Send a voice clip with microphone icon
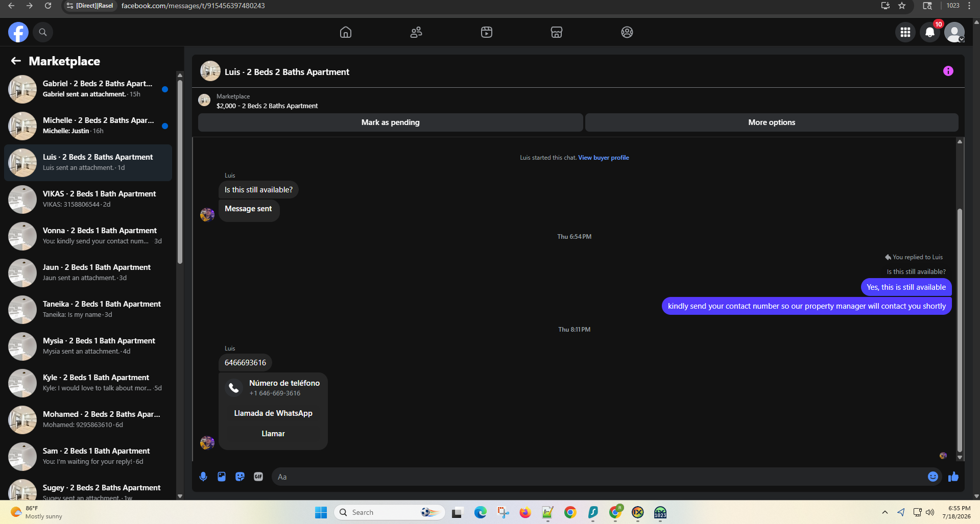 (x=203, y=477)
